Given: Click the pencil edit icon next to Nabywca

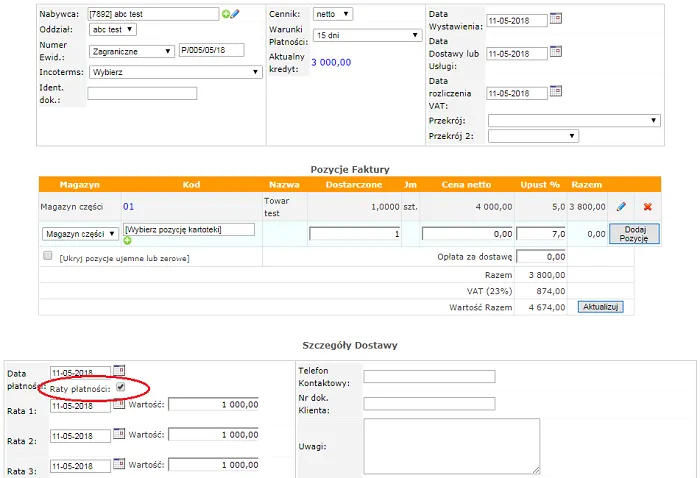Looking at the screenshot, I should (x=235, y=14).
